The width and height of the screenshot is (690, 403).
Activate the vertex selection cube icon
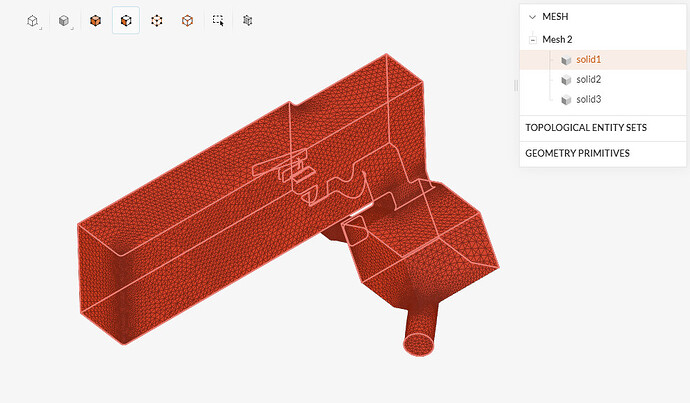157,21
